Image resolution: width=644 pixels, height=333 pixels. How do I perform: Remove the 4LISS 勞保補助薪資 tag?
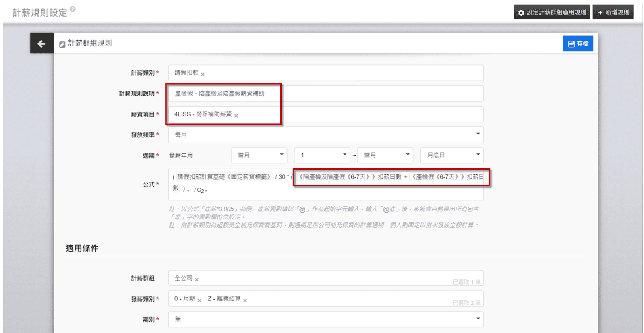tap(236, 116)
